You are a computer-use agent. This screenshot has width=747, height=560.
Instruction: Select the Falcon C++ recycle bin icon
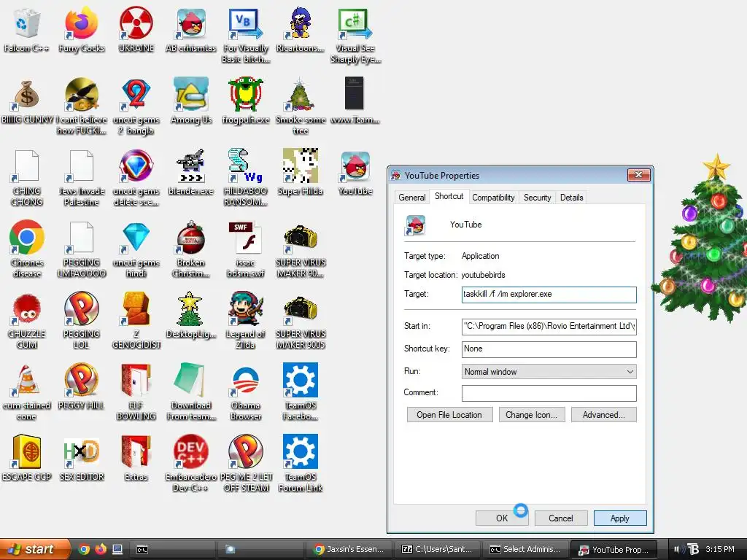tap(26, 23)
